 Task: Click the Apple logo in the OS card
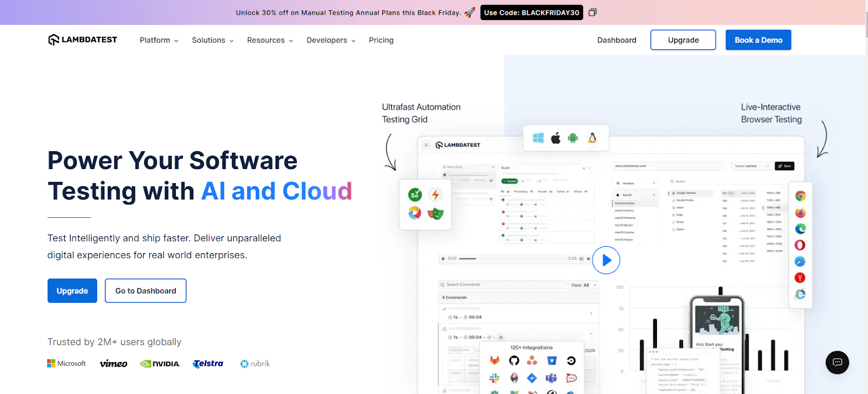pos(556,138)
